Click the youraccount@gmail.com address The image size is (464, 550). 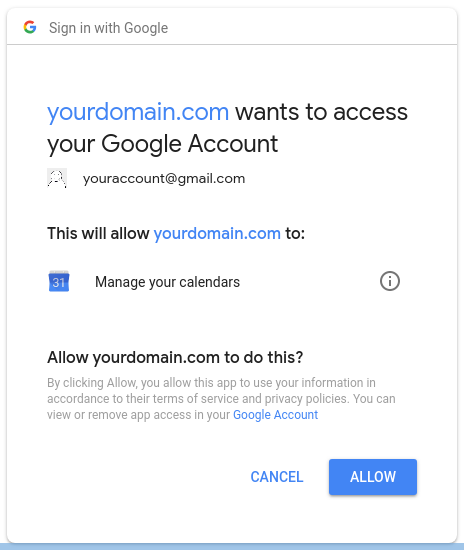click(x=164, y=179)
